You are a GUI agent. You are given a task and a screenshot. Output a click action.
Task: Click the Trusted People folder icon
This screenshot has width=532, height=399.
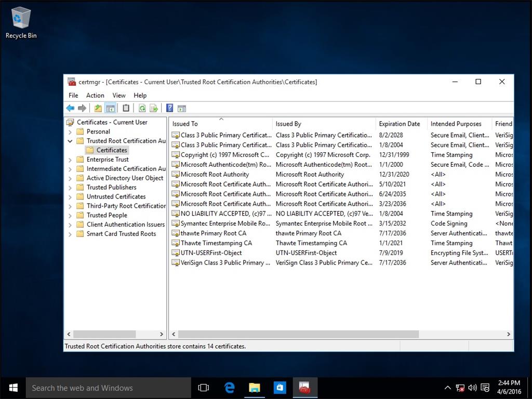click(x=80, y=215)
